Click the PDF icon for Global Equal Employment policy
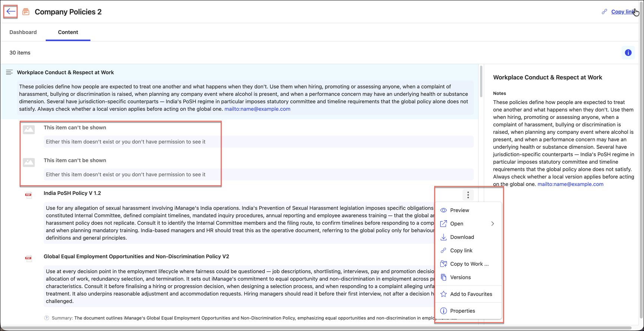The height and width of the screenshot is (331, 644). click(x=28, y=258)
